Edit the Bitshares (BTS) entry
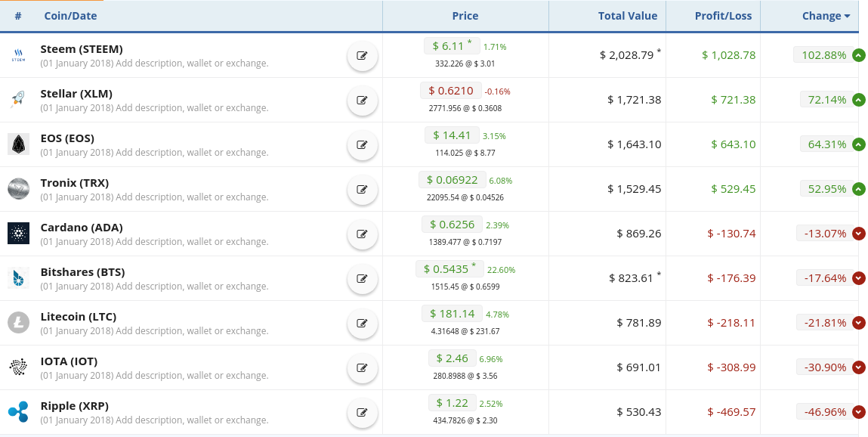 363,278
